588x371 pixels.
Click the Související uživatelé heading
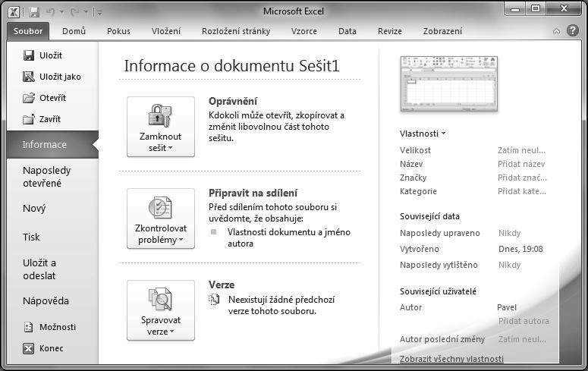438,291
